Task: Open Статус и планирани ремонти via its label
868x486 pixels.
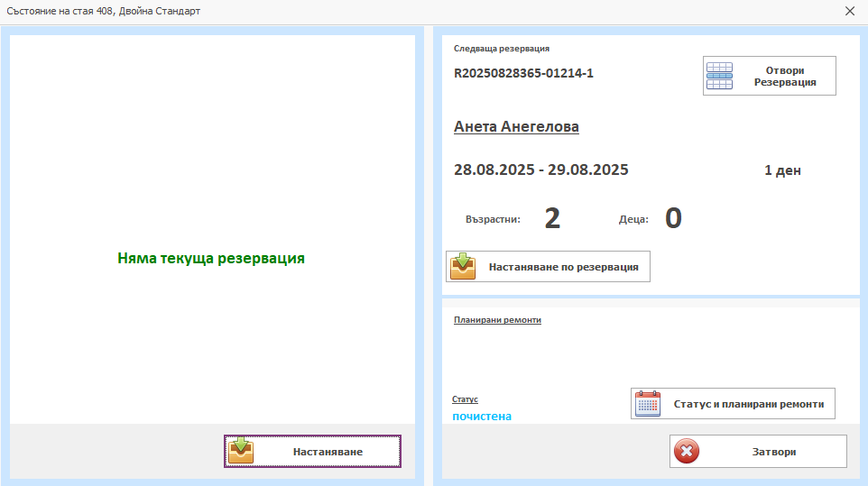Action: [x=748, y=404]
